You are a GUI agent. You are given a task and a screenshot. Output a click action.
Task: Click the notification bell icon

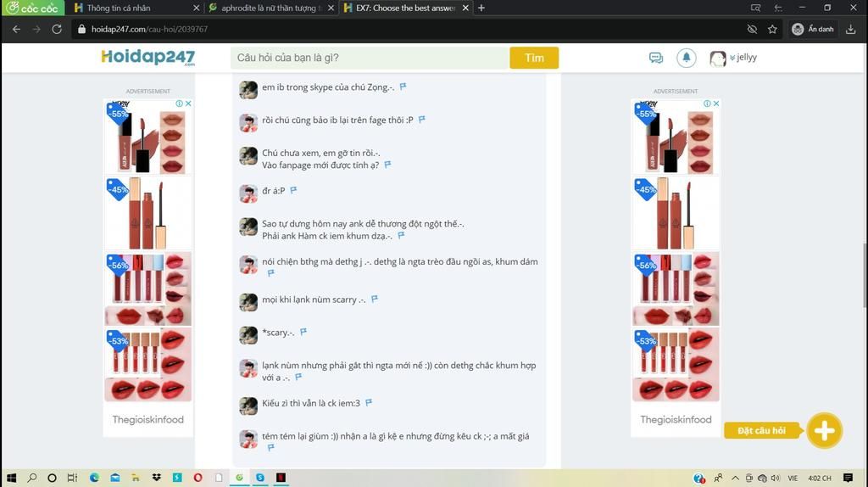pos(686,58)
